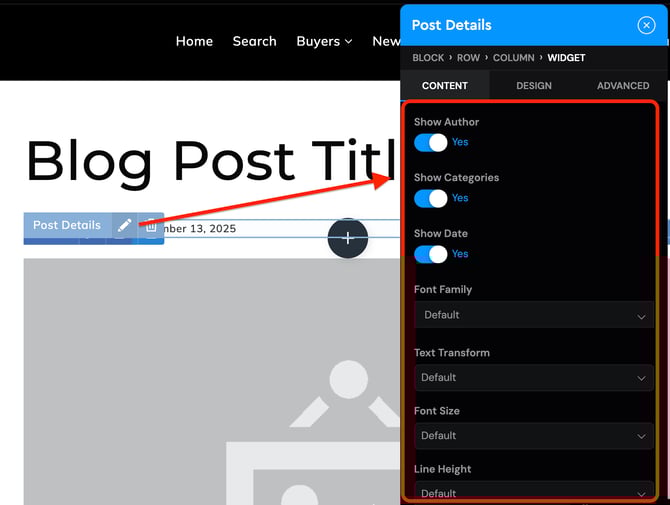Disable the Show Categories switch

pyautogui.click(x=431, y=198)
